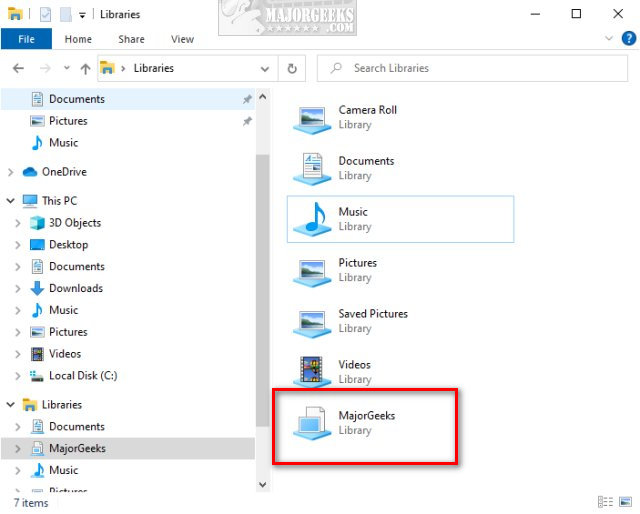Click the Forward navigation arrow
Screen dimensions: 640x514
click(x=45, y=68)
